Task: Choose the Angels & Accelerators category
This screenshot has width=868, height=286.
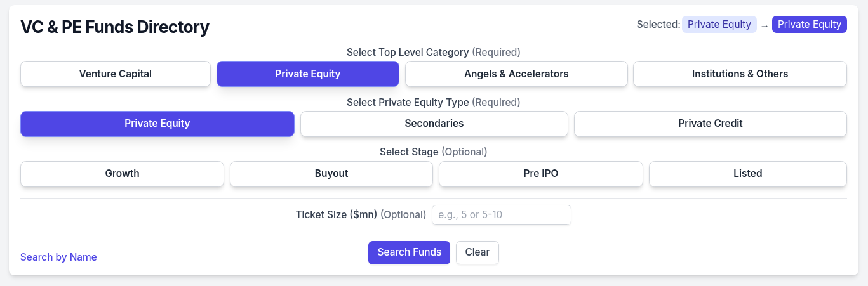Action: click(516, 74)
